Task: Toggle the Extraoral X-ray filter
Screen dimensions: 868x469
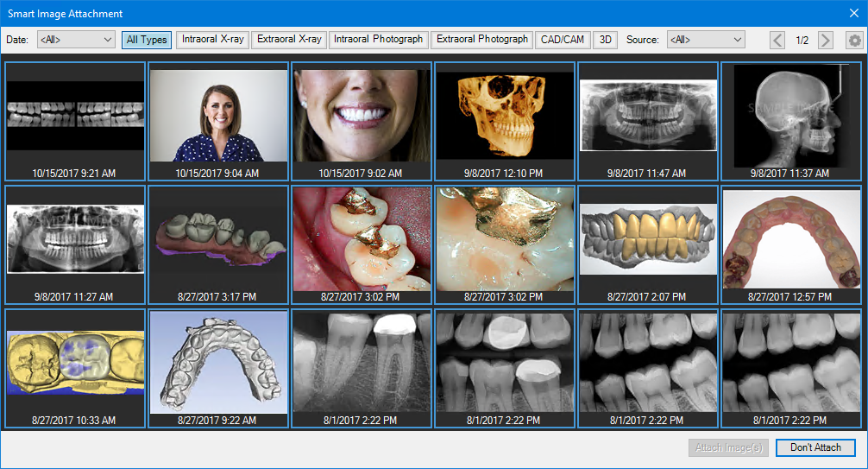Action: tap(289, 40)
